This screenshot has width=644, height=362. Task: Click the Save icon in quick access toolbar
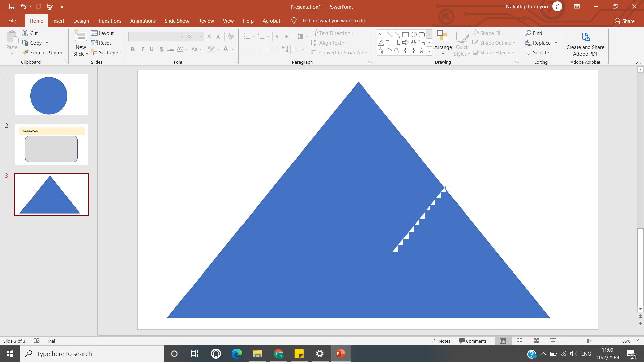(12, 7)
